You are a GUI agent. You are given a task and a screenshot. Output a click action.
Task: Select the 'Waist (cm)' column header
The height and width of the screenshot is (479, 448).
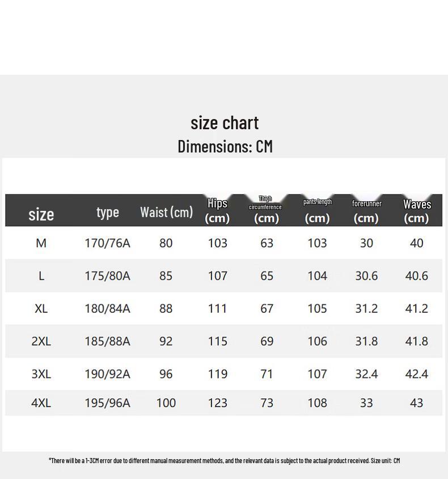(x=167, y=212)
